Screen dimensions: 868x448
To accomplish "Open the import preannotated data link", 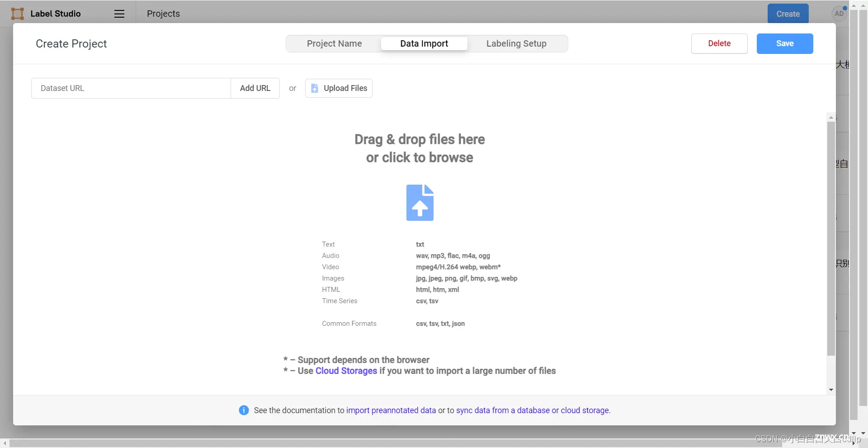I will (391, 410).
